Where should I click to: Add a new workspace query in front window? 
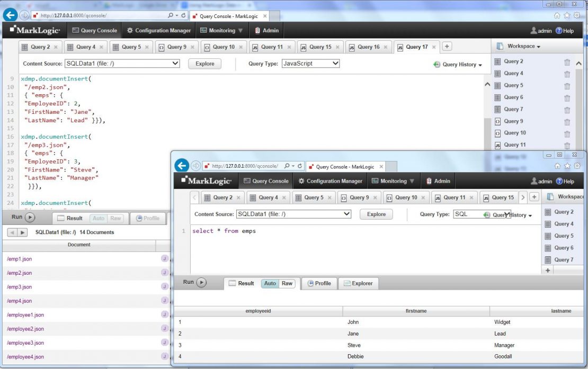[x=548, y=270]
